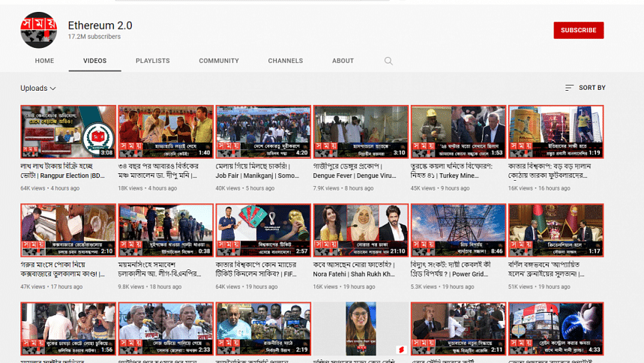This screenshot has width=644, height=363.
Task: Expand the Uploads dropdown
Action: click(x=38, y=88)
